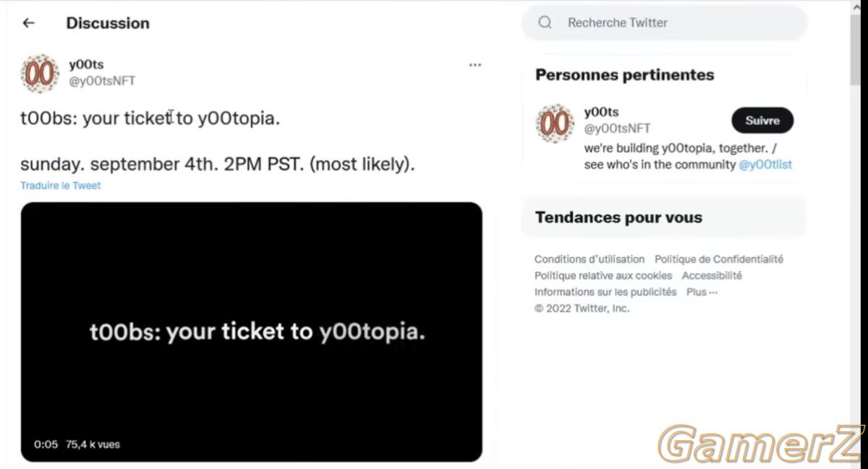Click the magnifier icon in search bar

[x=545, y=23]
